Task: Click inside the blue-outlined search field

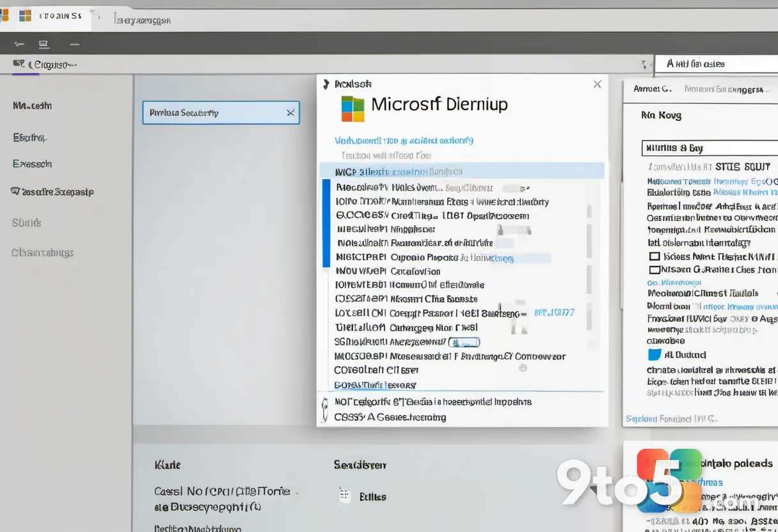Action: click(221, 113)
